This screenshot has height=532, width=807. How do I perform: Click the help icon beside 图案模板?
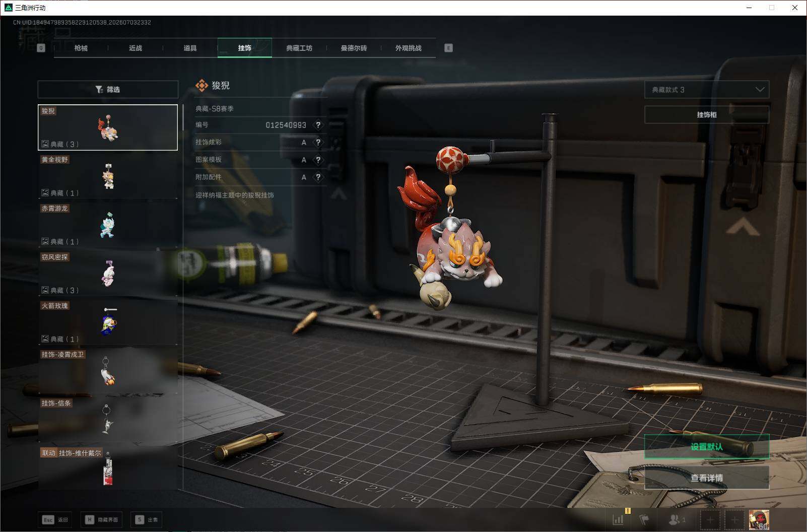[x=318, y=160]
